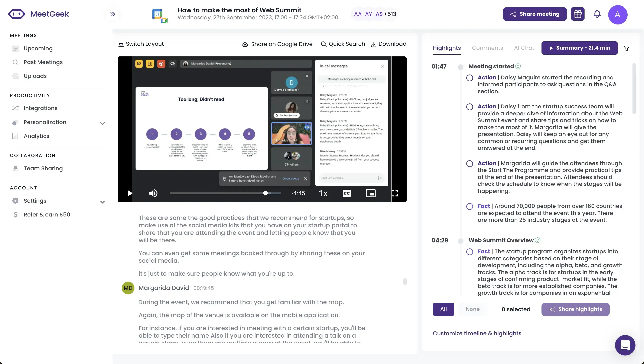Open the 1x playback speed selector
Image resolution: width=644 pixels, height=364 pixels.
coord(323,193)
